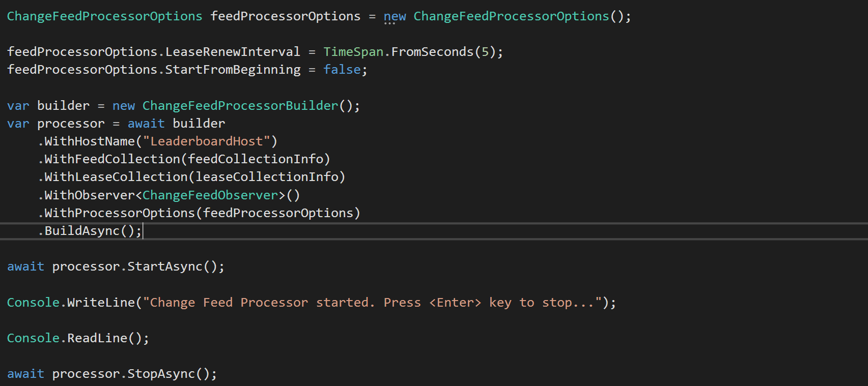
Task: Click the BuildAsync method call
Action: pos(82,231)
